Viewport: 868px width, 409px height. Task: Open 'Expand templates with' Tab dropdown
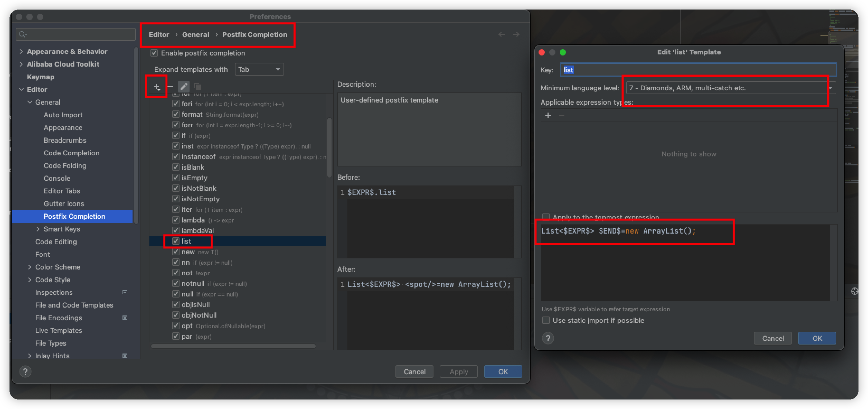coord(259,69)
